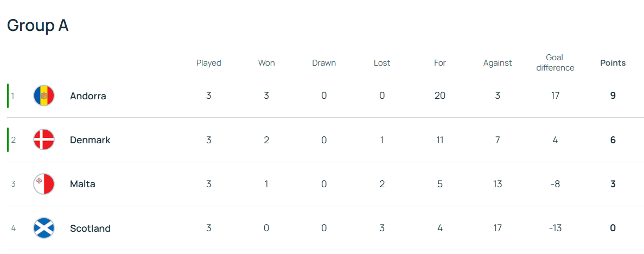Click the Drawn column header
The width and height of the screenshot is (644, 254).
click(x=324, y=63)
